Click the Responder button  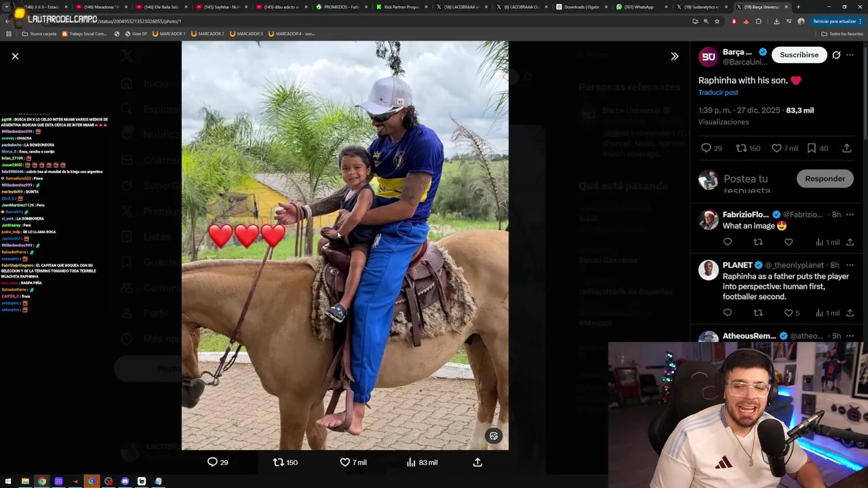[x=825, y=179]
